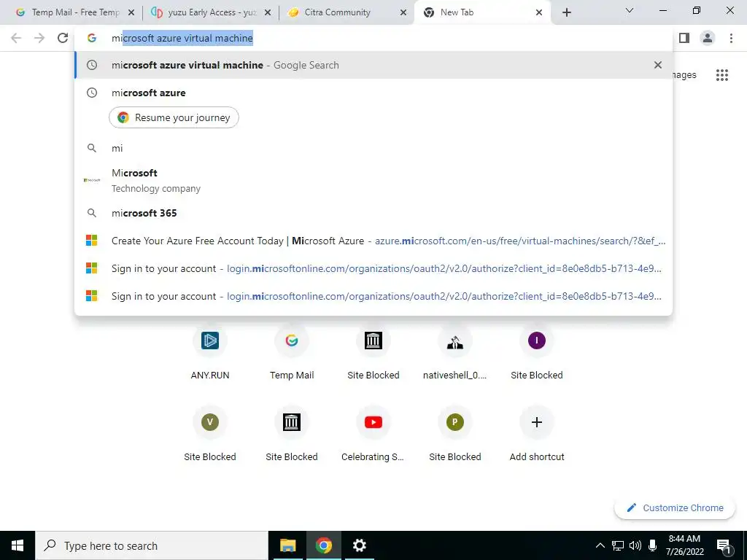Open Create Your Azure Free Account suggestion

point(373,241)
